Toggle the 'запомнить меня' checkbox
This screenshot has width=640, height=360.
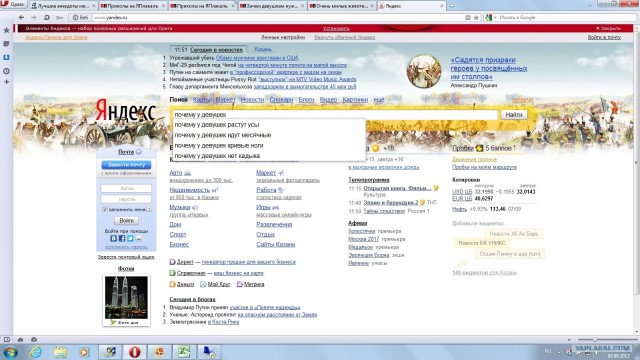coord(105,209)
